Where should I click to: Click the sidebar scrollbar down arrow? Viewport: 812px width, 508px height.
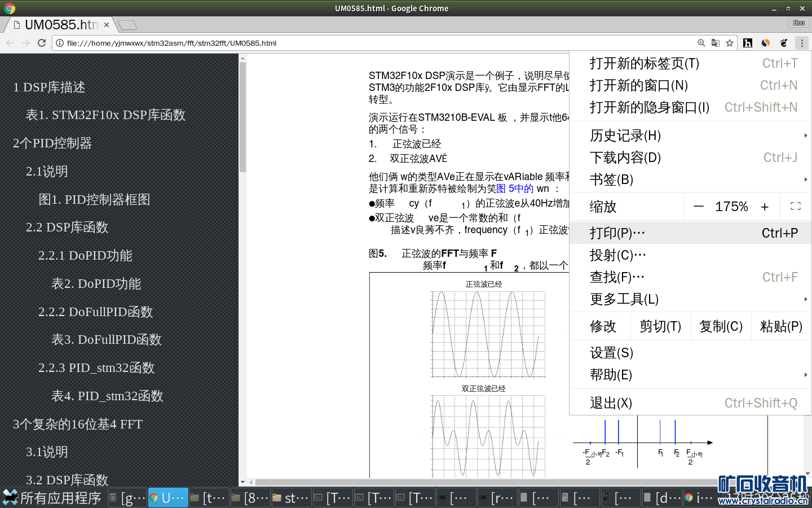tap(242, 483)
